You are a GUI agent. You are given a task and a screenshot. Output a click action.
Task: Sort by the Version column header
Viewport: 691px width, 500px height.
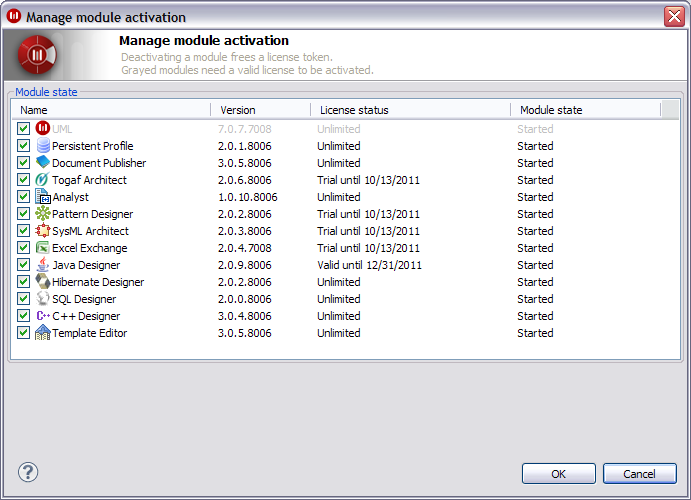(x=260, y=110)
